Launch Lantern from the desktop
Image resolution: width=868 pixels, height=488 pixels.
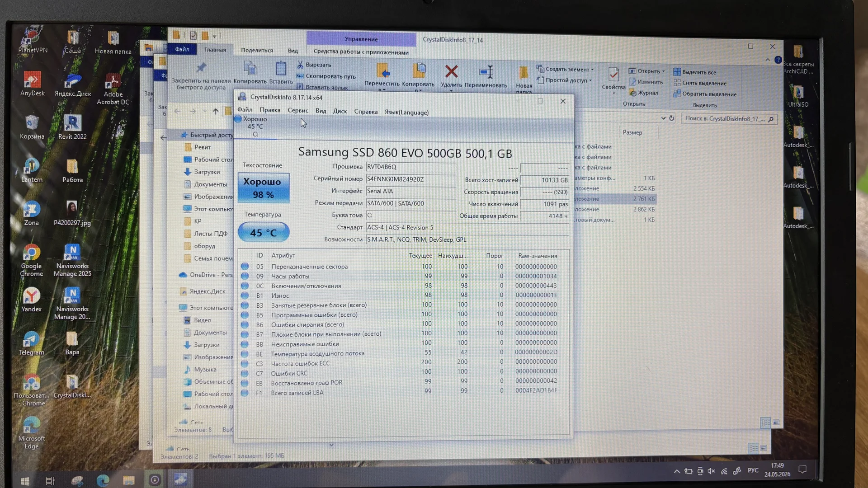click(32, 170)
